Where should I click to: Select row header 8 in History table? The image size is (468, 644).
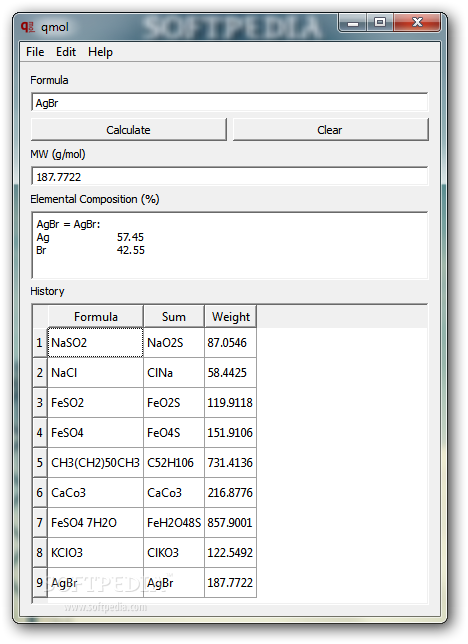tap(40, 552)
